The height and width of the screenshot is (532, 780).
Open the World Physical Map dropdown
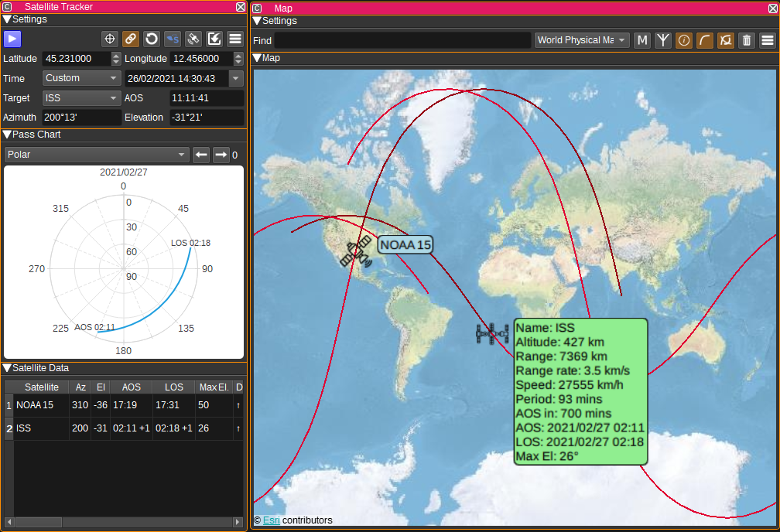(582, 40)
